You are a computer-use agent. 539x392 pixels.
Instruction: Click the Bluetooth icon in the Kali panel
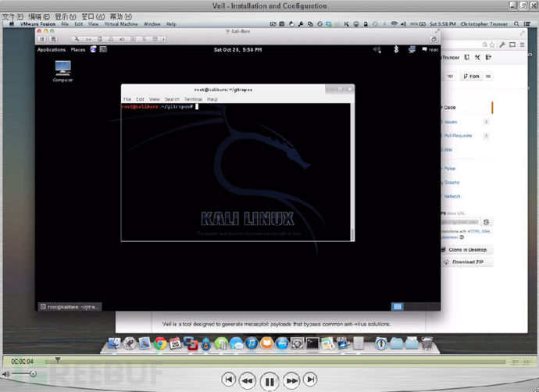396,49
